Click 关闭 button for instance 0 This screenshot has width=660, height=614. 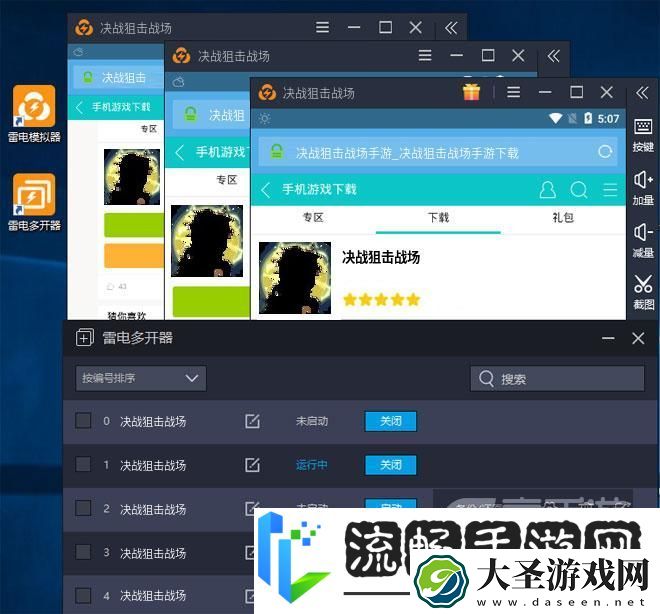391,421
